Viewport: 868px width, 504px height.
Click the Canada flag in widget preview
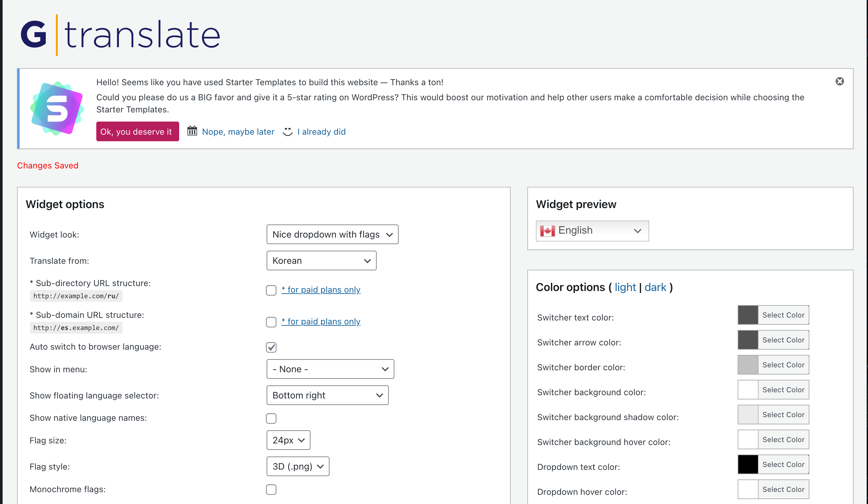pyautogui.click(x=547, y=230)
